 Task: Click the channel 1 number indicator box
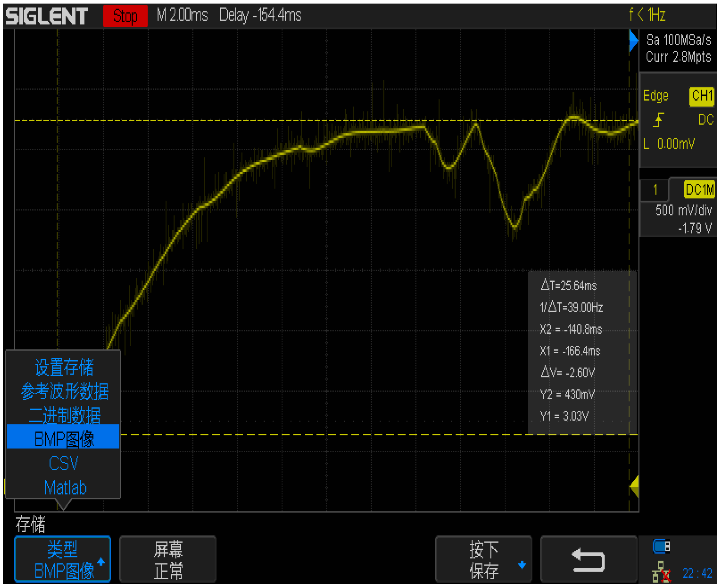click(655, 190)
